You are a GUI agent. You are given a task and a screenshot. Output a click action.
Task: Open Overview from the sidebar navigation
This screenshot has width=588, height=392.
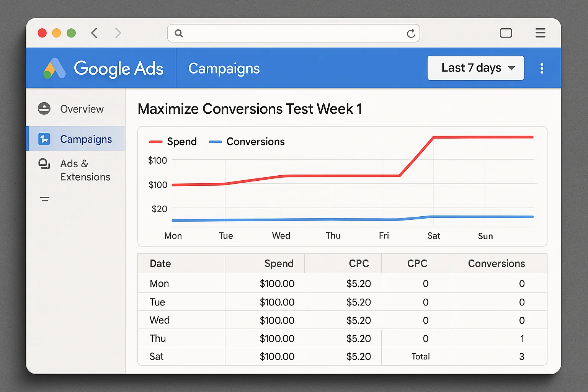(82, 109)
